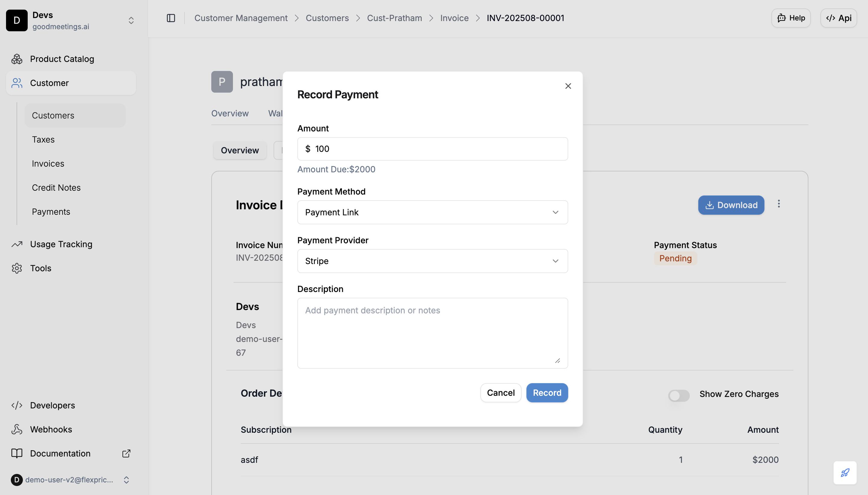Viewport: 868px width, 495px height.
Task: Expand the Payment Provider Stripe dropdown
Action: (432, 261)
